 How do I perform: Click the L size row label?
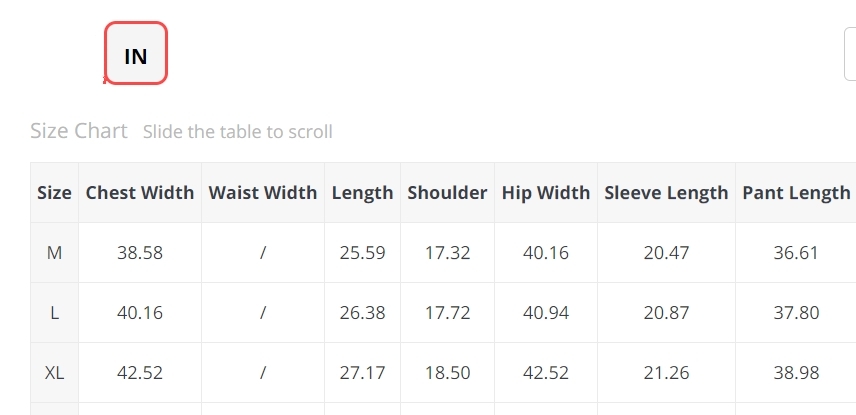point(54,312)
